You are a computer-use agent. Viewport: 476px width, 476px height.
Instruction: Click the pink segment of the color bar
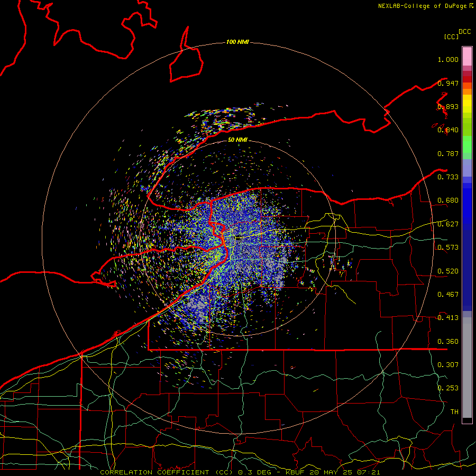pos(467,56)
